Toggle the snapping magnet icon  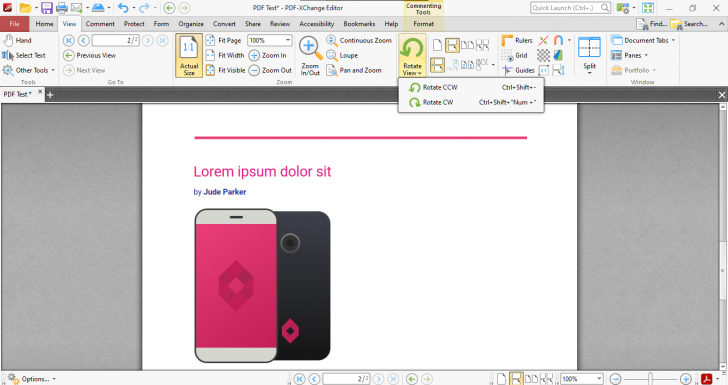point(558,40)
